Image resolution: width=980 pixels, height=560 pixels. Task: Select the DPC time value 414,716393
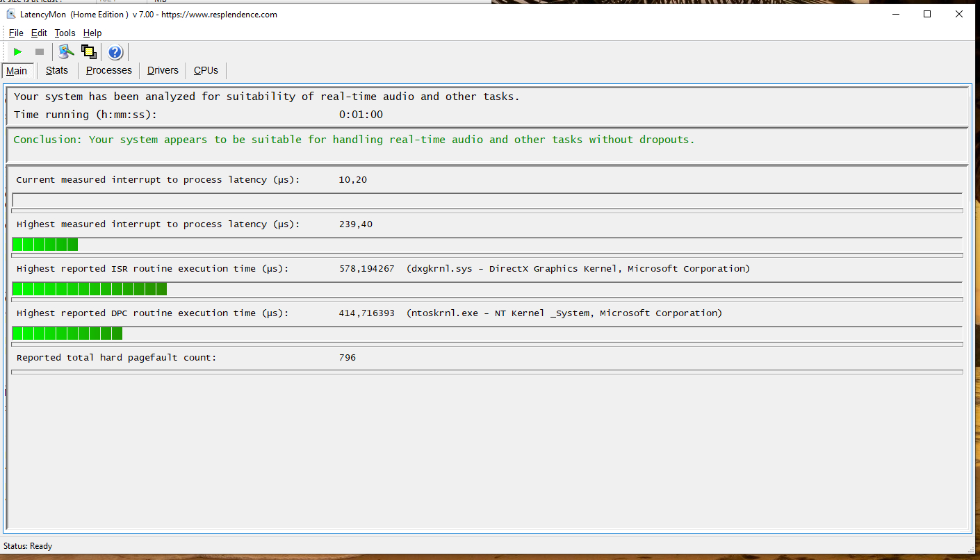367,313
